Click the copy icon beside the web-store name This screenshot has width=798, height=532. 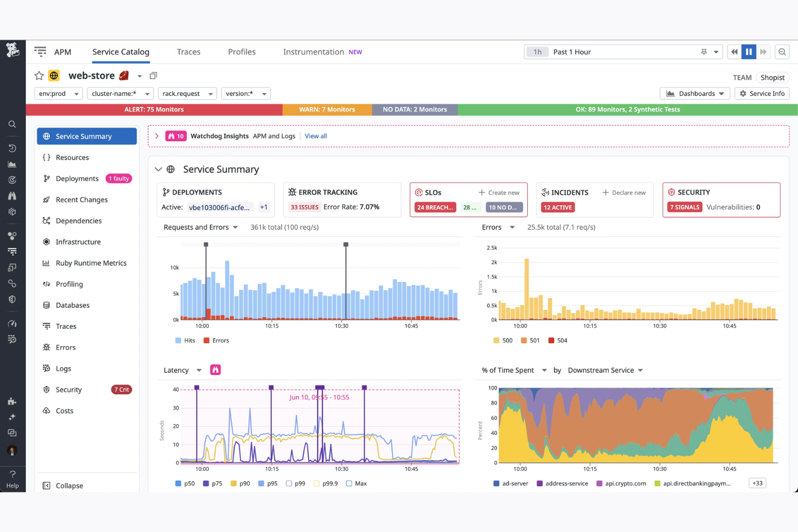153,75
